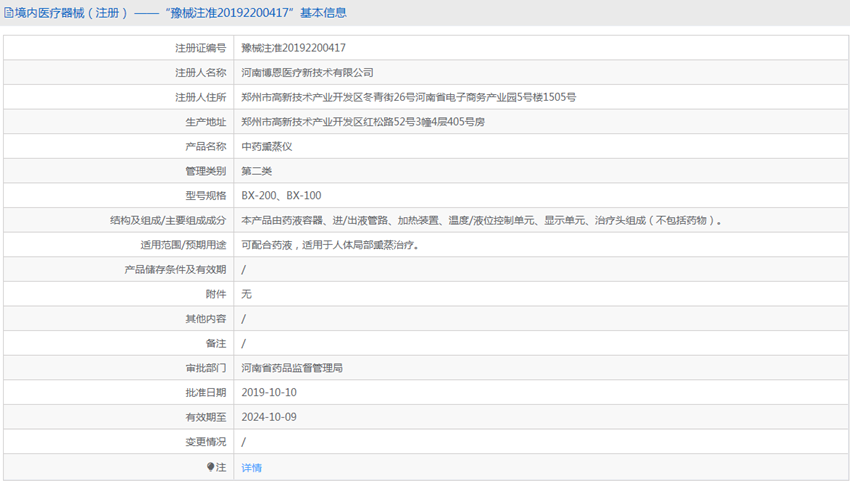The image size is (850, 485).
Task: Click the 结构及组成/主要组成成分 label
Action: [x=168, y=221]
